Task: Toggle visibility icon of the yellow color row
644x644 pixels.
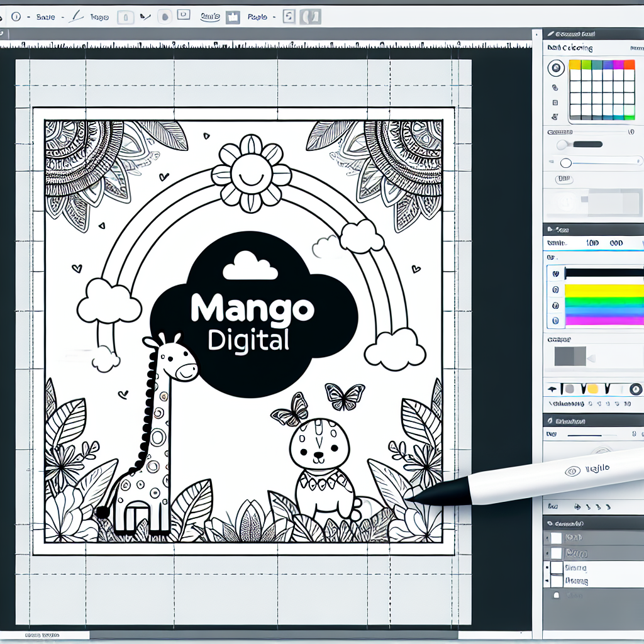Action: point(556,290)
